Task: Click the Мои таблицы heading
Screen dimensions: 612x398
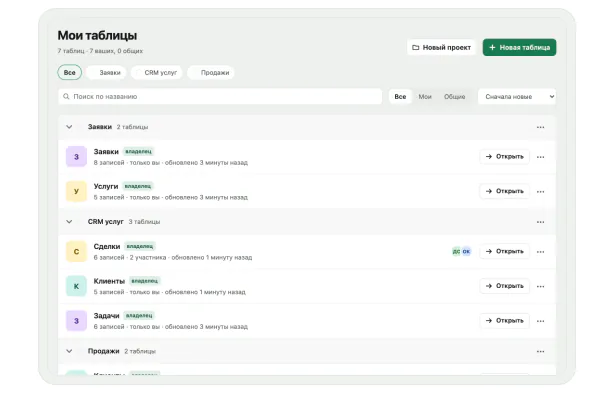Action: tap(97, 36)
